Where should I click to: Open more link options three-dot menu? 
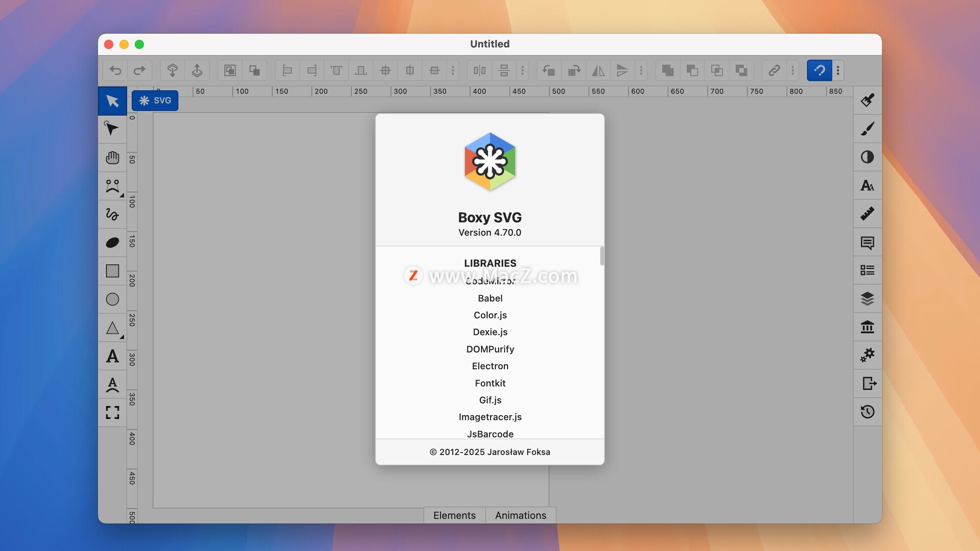[x=793, y=70]
